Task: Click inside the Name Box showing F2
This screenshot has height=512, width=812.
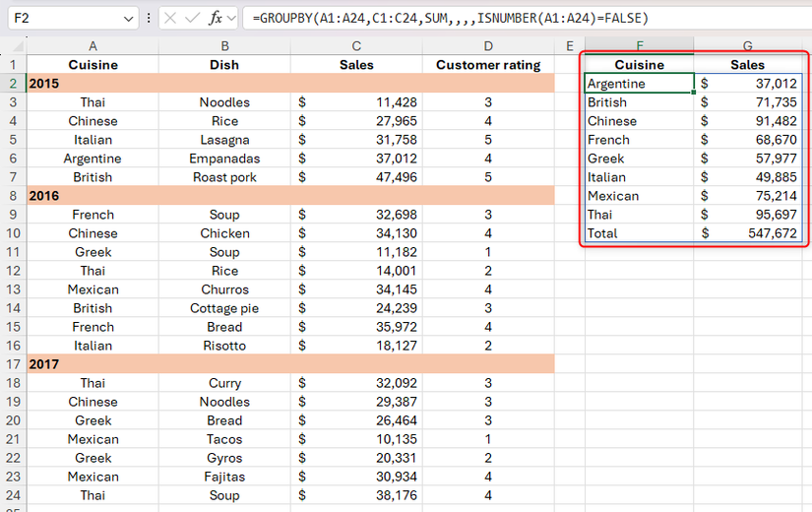Action: click(x=59, y=19)
